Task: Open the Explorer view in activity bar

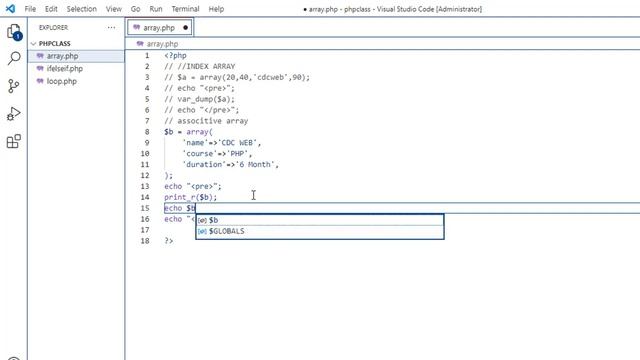Action: tap(14, 32)
